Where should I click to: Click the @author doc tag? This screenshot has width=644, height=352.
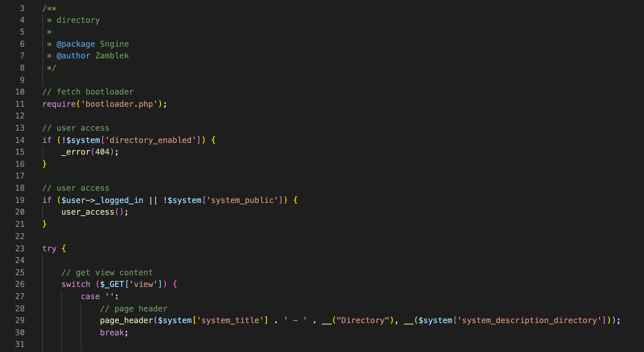(73, 56)
